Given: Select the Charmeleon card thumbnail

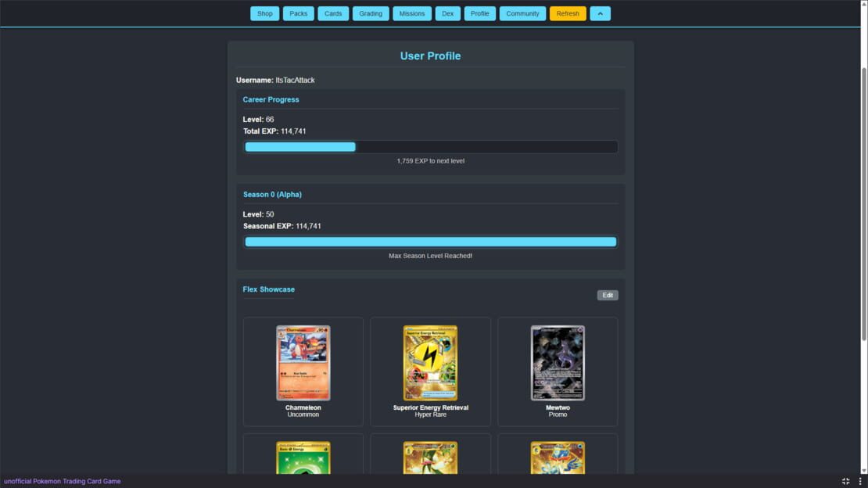Looking at the screenshot, I should point(303,363).
